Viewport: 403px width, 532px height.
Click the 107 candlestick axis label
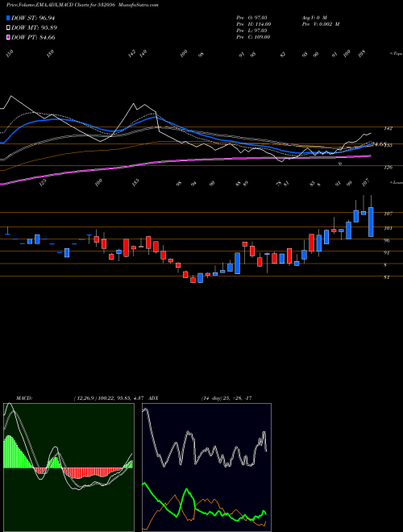point(388,214)
